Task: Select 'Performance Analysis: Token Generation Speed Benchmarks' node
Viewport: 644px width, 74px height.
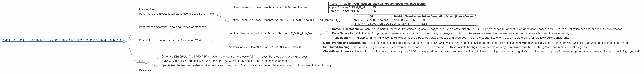Action: tap(177, 14)
